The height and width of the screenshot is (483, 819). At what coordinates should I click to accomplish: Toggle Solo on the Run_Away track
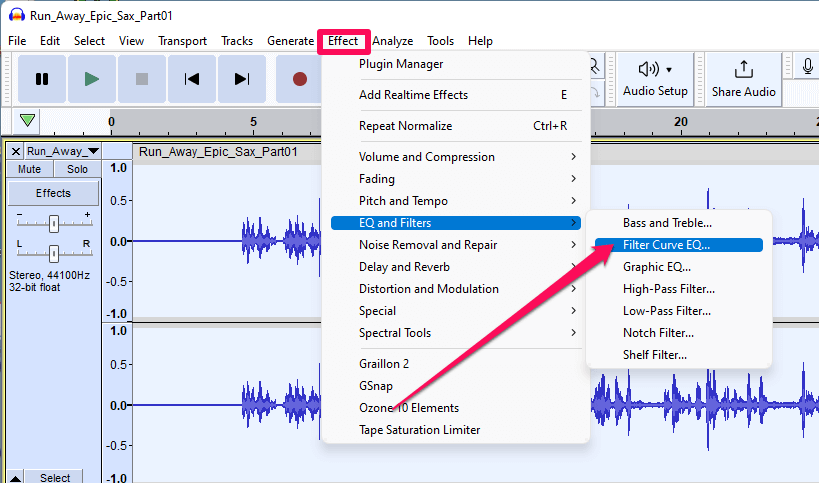click(77, 169)
